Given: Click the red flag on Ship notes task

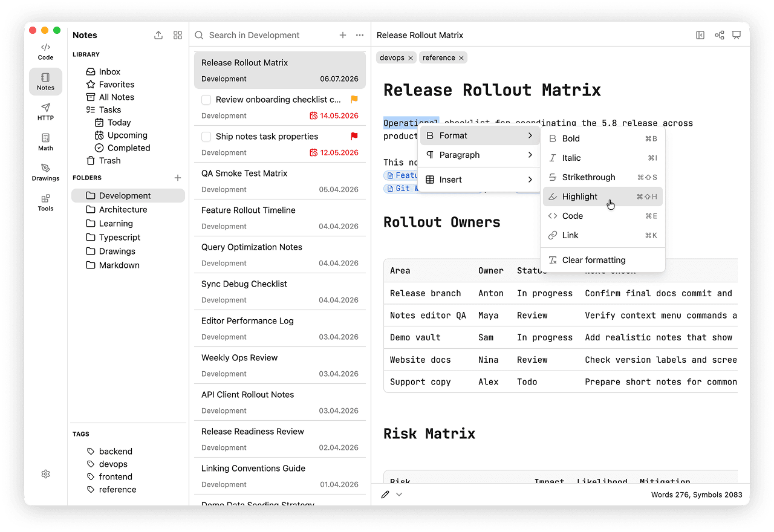Looking at the screenshot, I should [x=354, y=136].
